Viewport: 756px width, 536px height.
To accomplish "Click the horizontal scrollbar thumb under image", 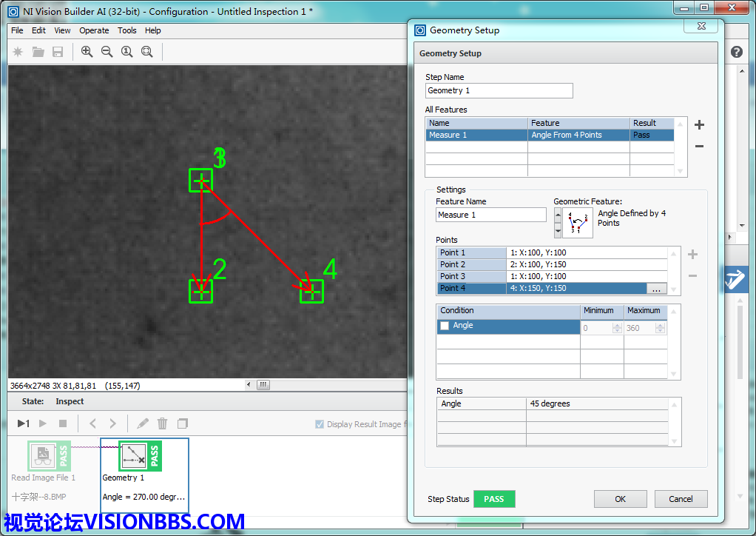I will (x=263, y=385).
